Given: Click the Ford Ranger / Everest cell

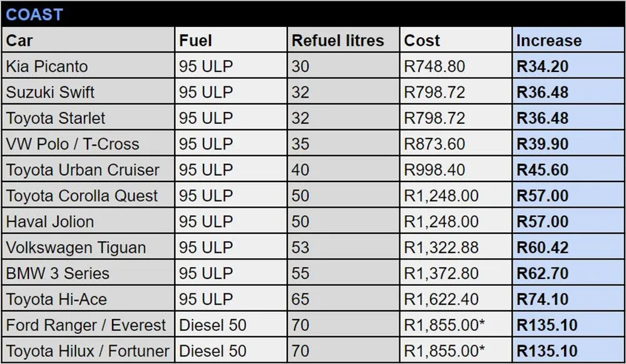Looking at the screenshot, I should click(86, 325).
